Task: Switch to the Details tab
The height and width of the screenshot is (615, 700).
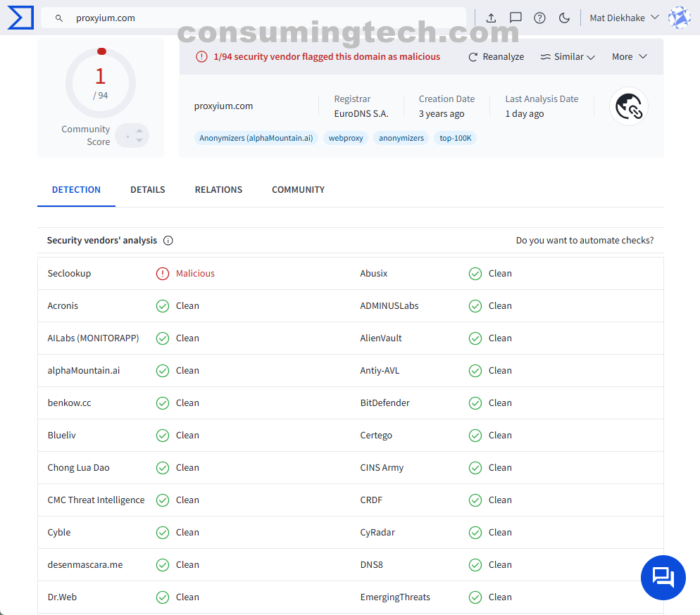Action: (148, 189)
